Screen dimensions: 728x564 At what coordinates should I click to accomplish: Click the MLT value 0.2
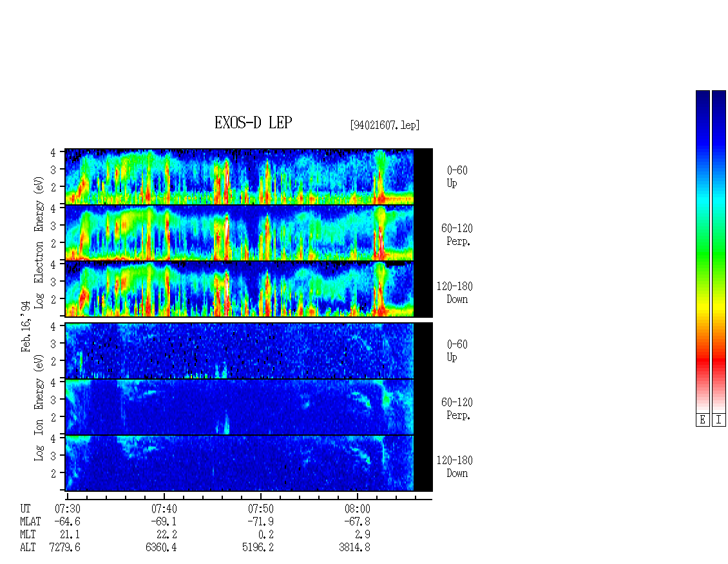[265, 535]
